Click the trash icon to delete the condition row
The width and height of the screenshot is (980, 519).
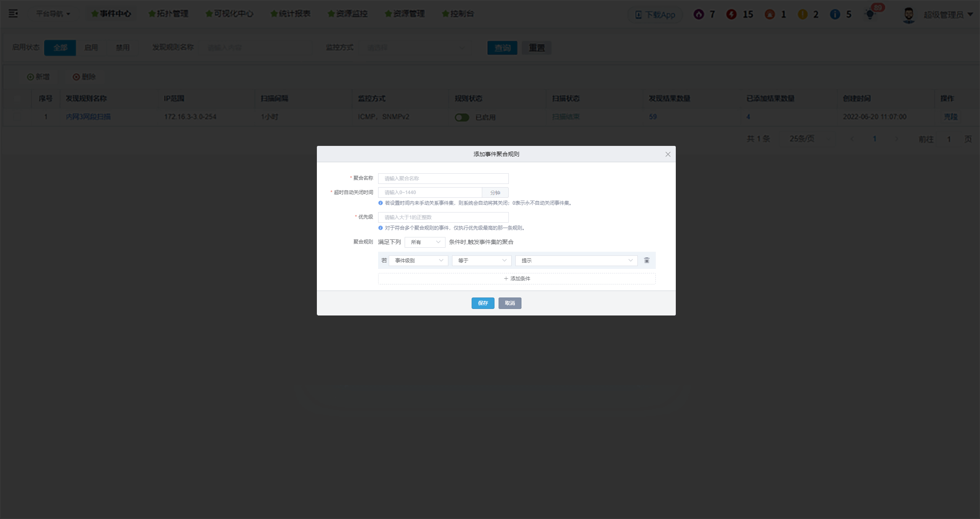click(x=647, y=260)
